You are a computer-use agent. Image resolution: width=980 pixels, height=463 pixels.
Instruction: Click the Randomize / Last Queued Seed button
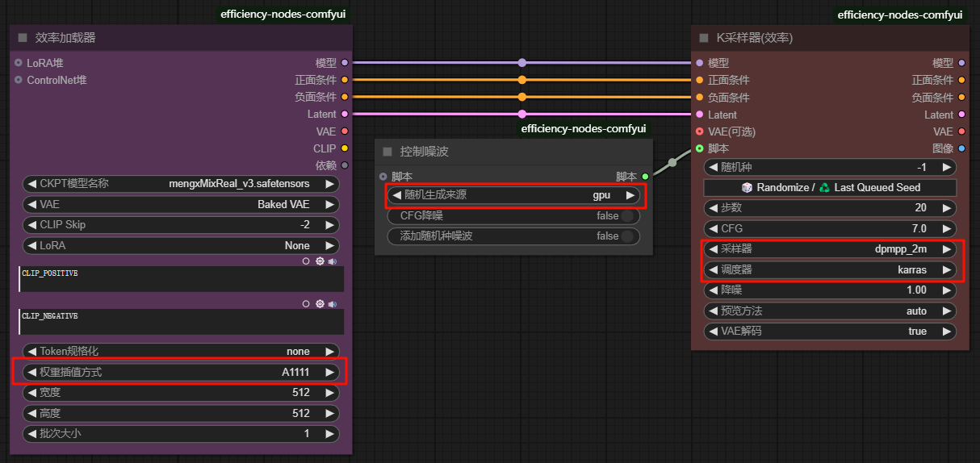(830, 187)
